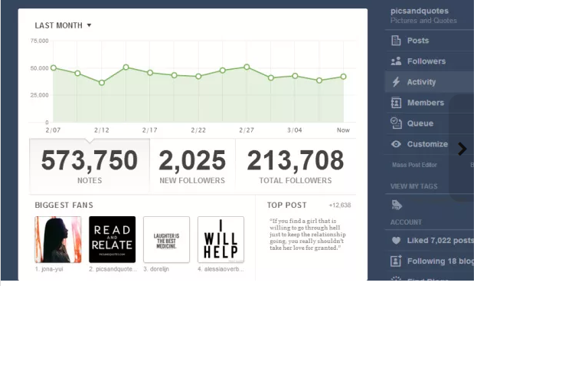Click the ACCOUNT section heading
The width and height of the screenshot is (588, 368).
click(406, 222)
